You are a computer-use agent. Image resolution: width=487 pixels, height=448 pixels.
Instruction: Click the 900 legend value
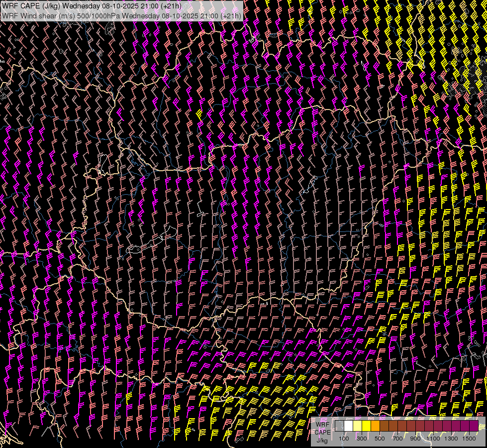(415, 438)
